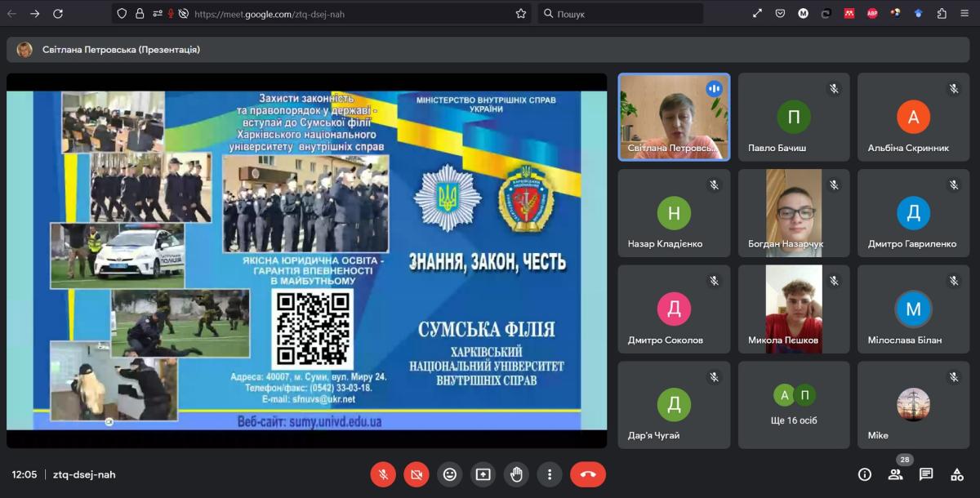This screenshot has height=498, width=980.
Task: Click the muted mic icon on Дар'я Чугай
Action: pos(714,377)
